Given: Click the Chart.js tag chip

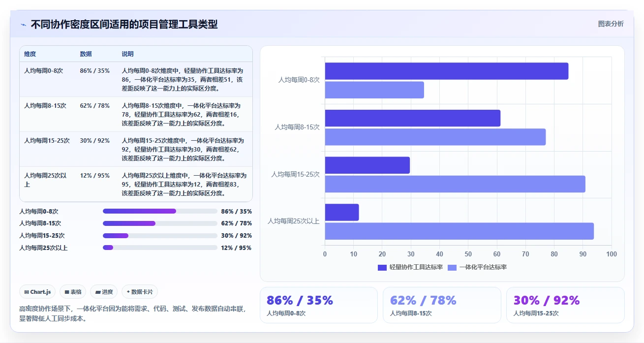Looking at the screenshot, I should coord(38,292).
